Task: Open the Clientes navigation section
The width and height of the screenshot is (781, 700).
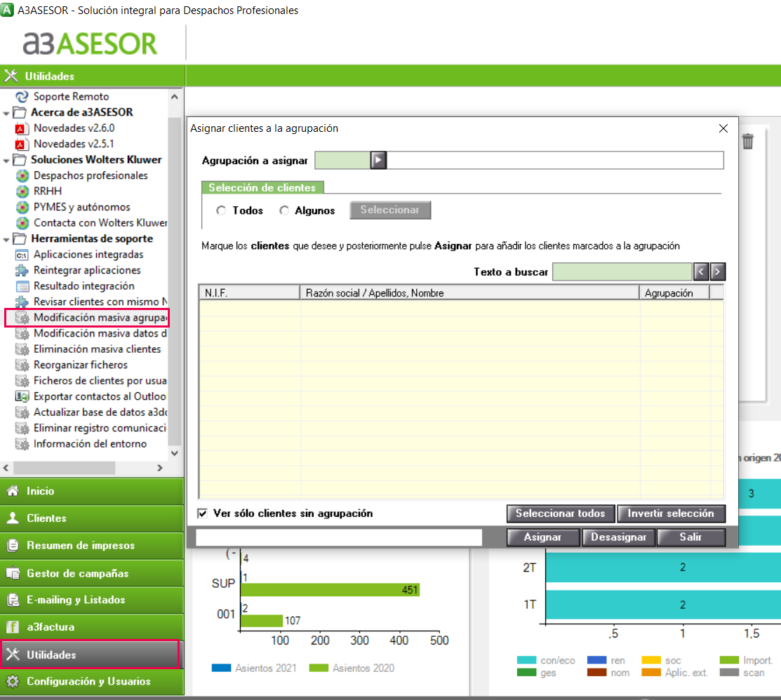Action: pyautogui.click(x=92, y=518)
